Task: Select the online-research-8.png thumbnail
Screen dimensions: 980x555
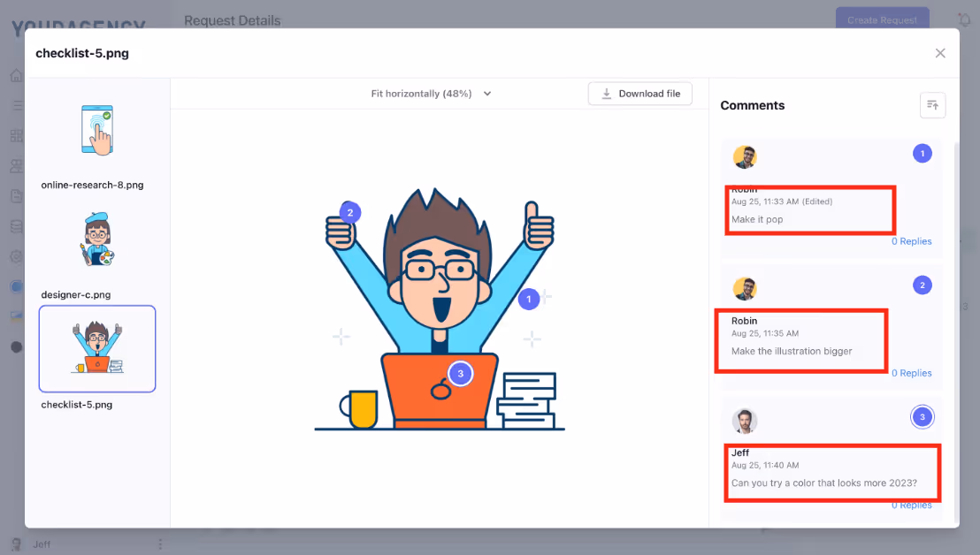Action: tap(97, 131)
